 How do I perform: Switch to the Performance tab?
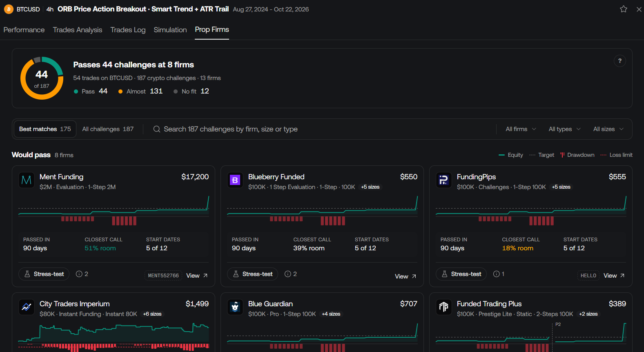coord(24,30)
